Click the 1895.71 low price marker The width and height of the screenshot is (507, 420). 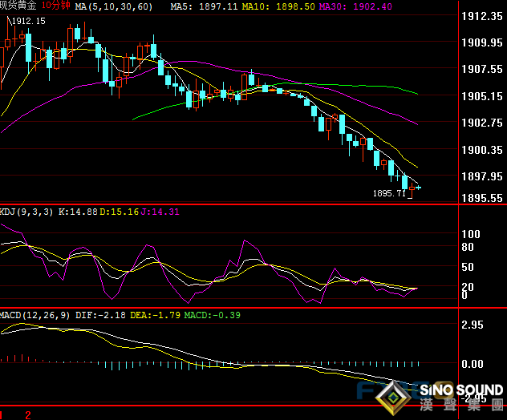coord(388,193)
